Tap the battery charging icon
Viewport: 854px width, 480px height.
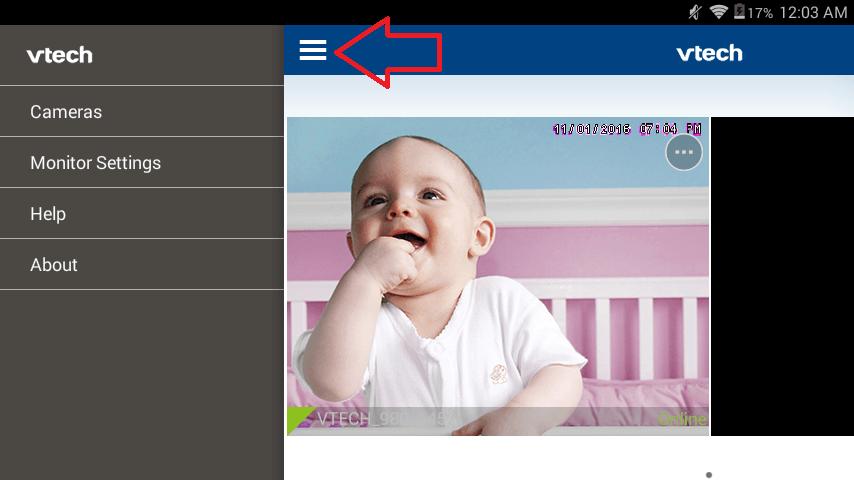739,11
